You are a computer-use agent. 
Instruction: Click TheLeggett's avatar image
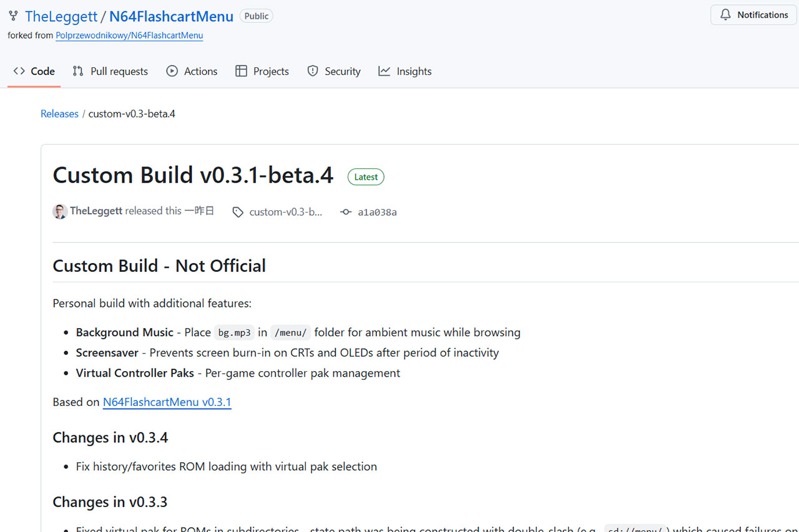(x=60, y=211)
